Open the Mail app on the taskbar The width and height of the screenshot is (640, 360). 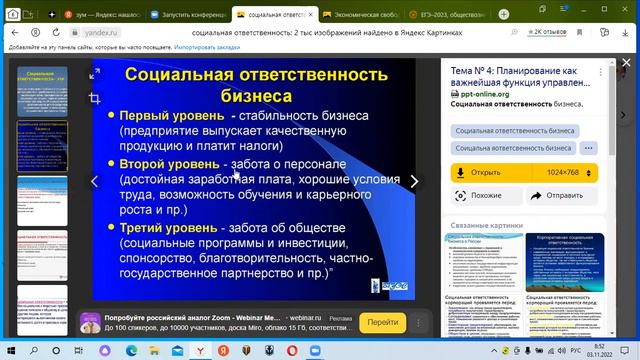[x=177, y=351]
